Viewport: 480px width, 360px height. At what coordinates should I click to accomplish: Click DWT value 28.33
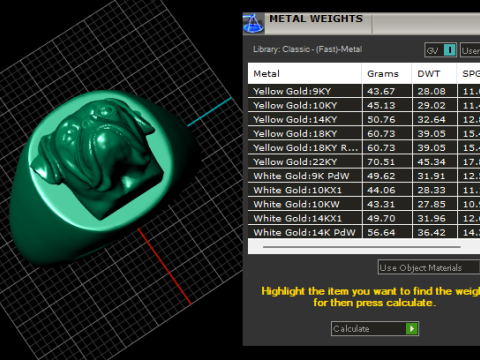[432, 190]
